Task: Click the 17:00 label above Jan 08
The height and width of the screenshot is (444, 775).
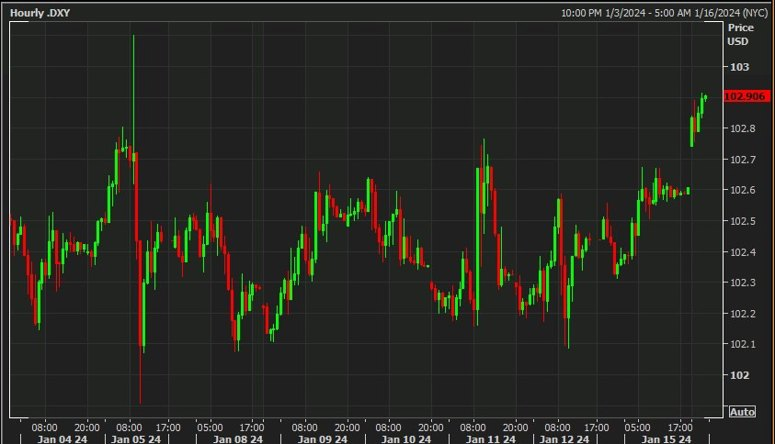Action: (x=252, y=427)
